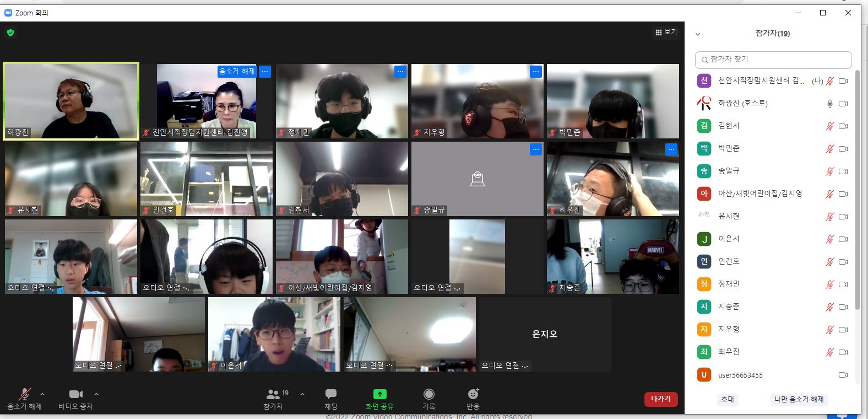Open the 보기 view layout menu

coord(666,33)
